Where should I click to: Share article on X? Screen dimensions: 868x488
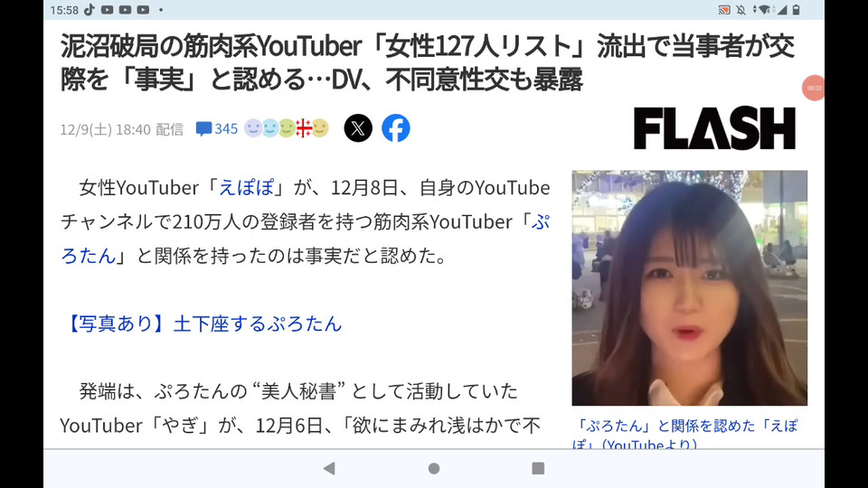point(358,128)
